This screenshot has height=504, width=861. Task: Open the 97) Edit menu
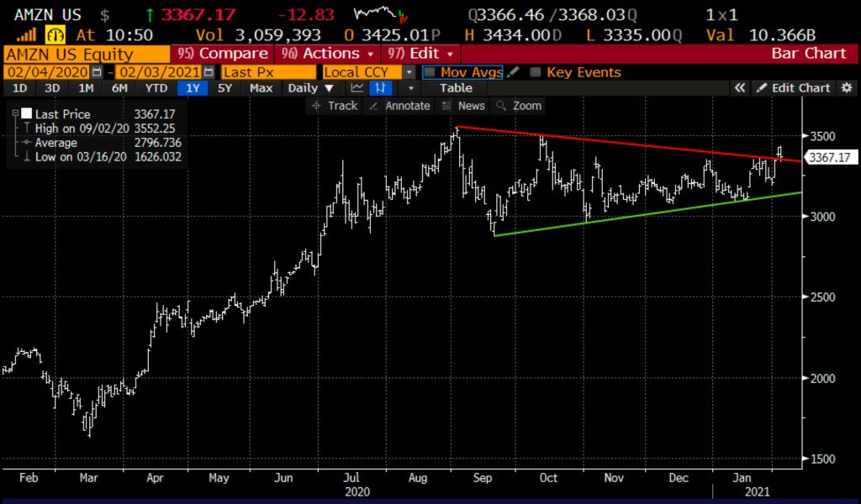tap(420, 54)
